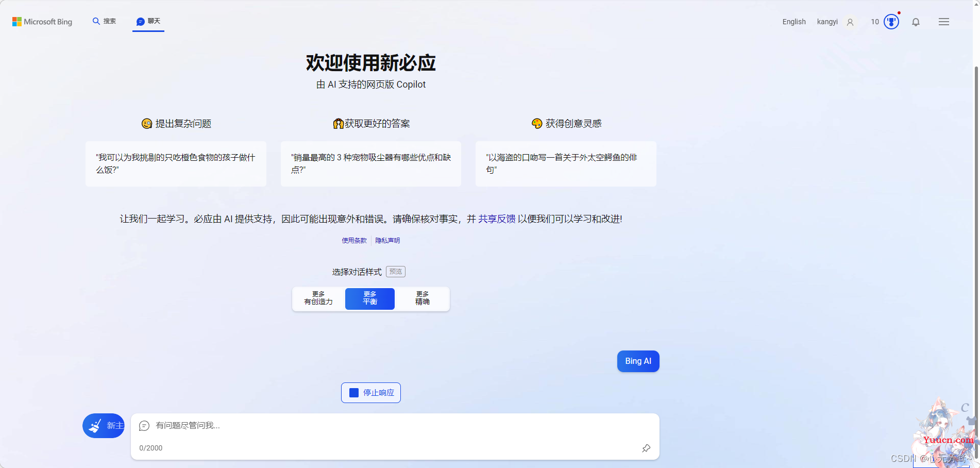Open the kangyi account name
The image size is (980, 468).
coord(827,22)
